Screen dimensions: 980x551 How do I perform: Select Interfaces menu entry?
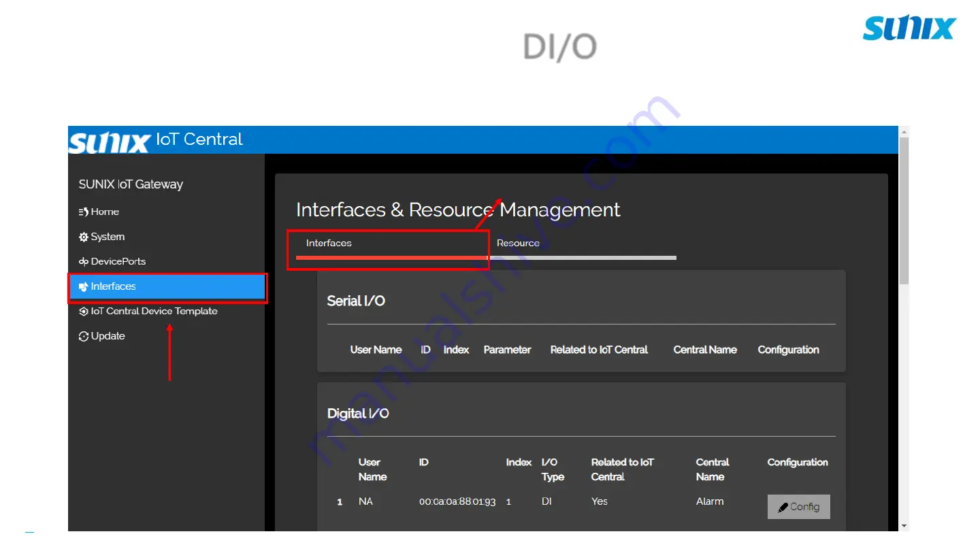(x=167, y=286)
